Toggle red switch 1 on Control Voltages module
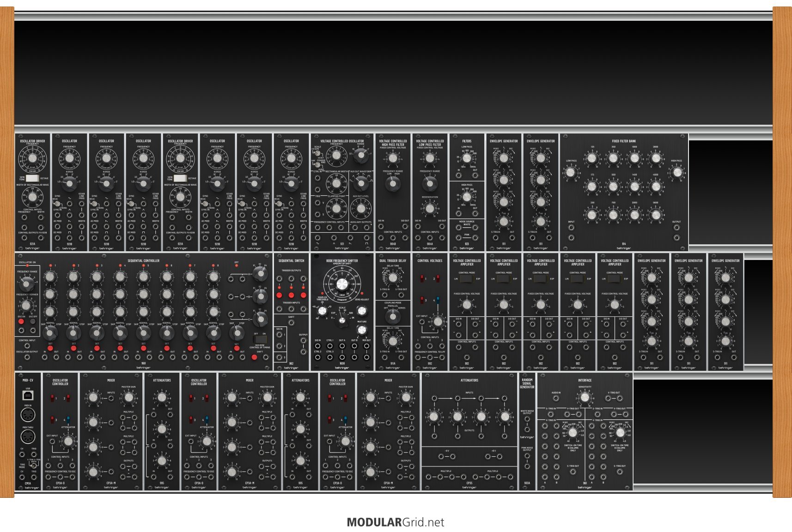 click(422, 278)
